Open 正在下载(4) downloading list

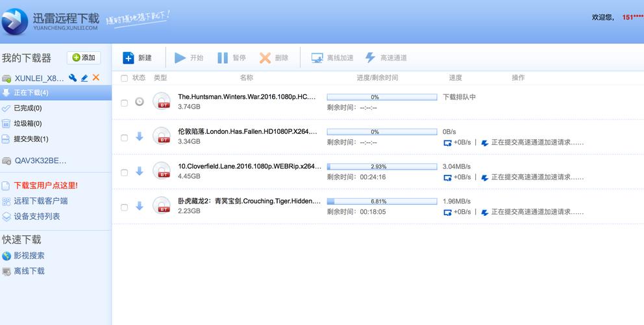(55, 93)
